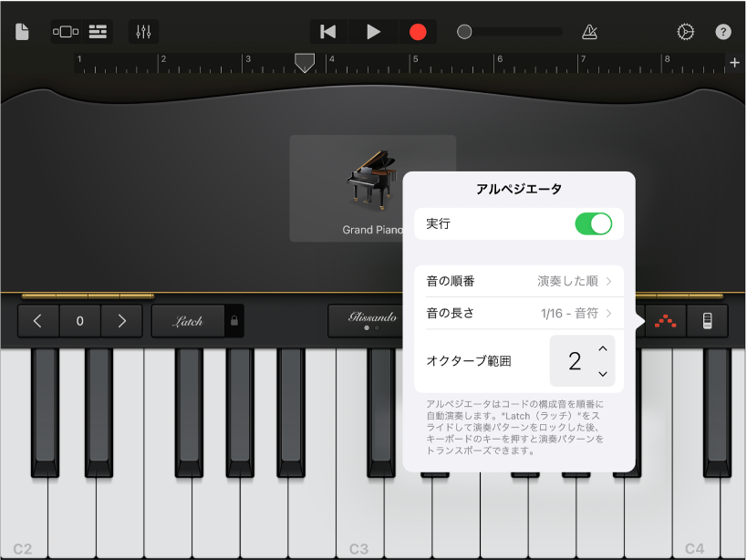Start recording with the record button
747x560 pixels.
coord(418,31)
